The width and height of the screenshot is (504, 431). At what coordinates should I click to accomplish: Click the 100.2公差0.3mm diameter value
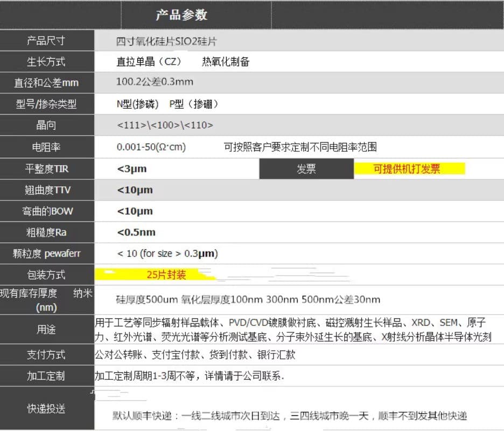click(x=155, y=82)
